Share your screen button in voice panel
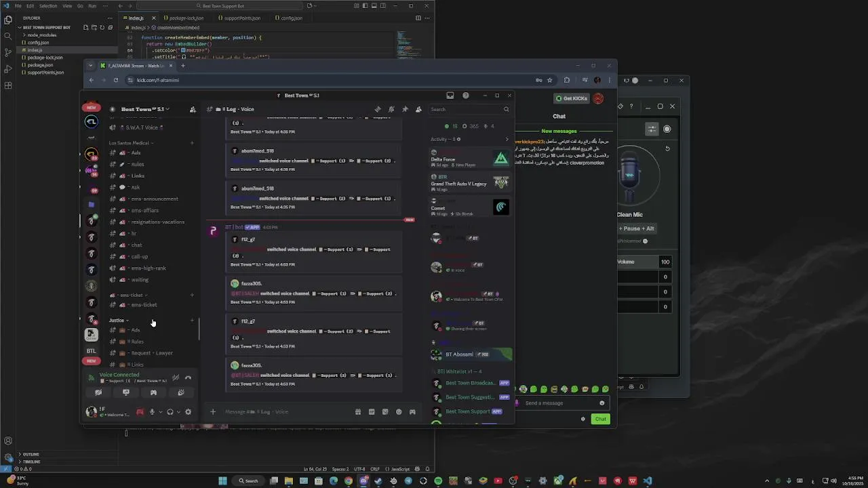This screenshot has height=488, width=868. tap(125, 392)
